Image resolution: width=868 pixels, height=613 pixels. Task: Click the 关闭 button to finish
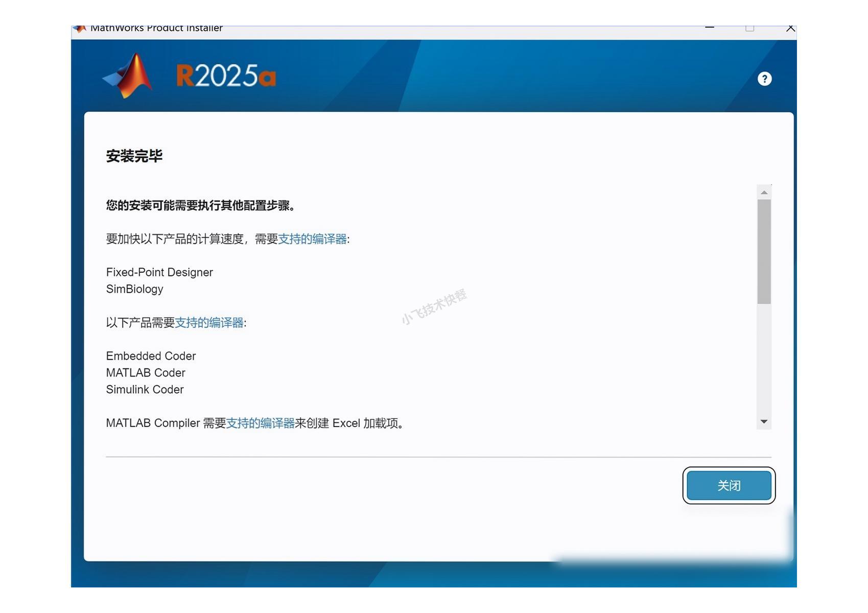(x=729, y=485)
